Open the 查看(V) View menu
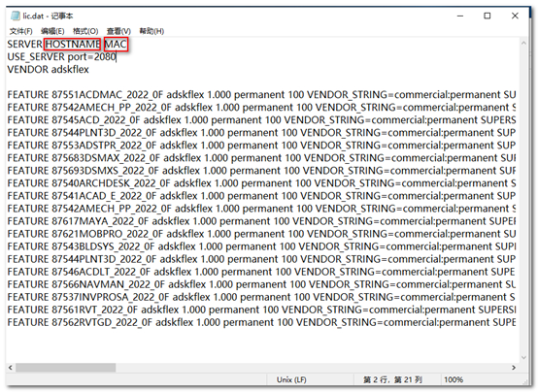The image size is (538, 392). click(x=118, y=31)
